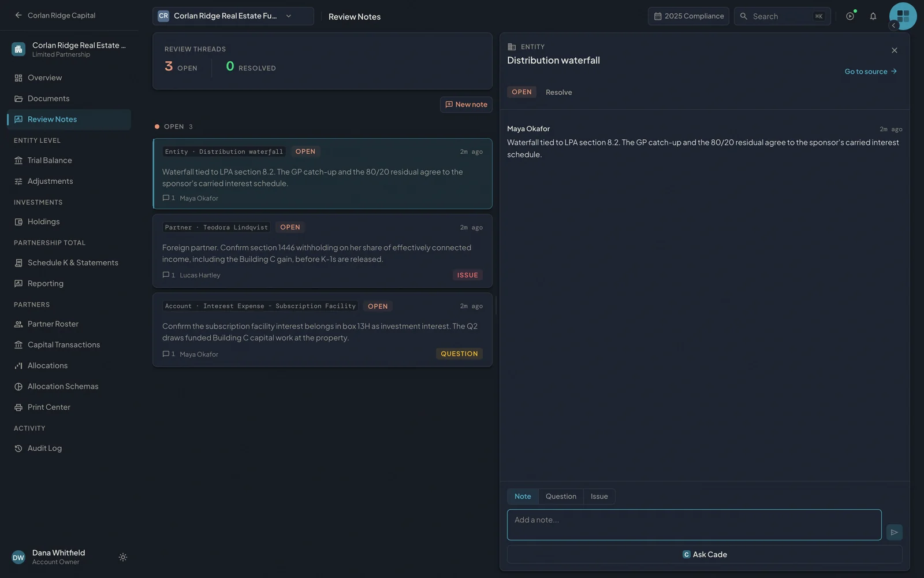Follow the Go to source link
924x578 pixels.
click(871, 72)
